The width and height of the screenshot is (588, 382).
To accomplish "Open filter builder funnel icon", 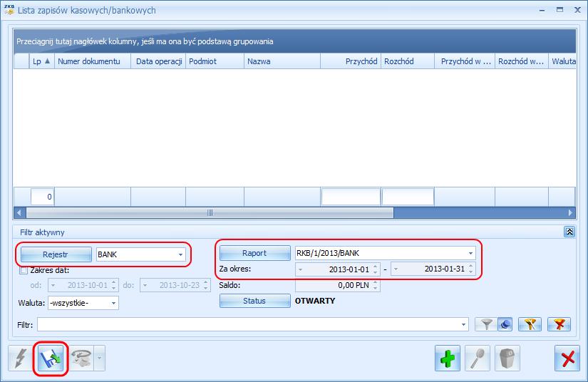I will pyautogui.click(x=530, y=324).
